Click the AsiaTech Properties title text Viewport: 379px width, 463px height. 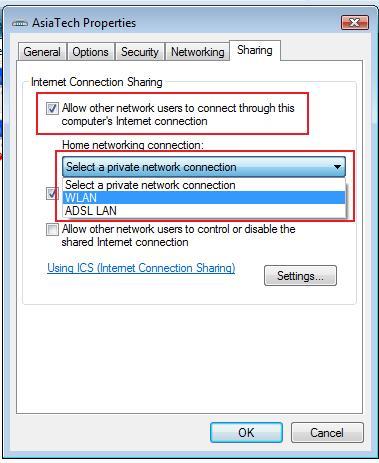tap(84, 23)
